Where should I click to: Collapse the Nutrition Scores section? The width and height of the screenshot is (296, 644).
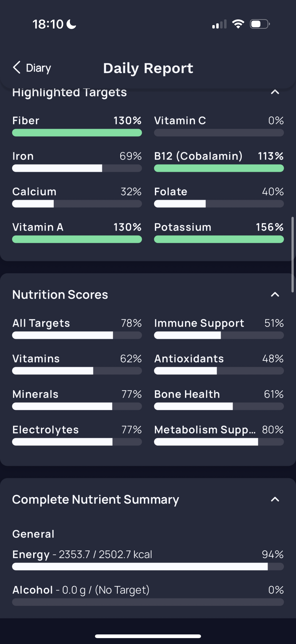(x=275, y=294)
